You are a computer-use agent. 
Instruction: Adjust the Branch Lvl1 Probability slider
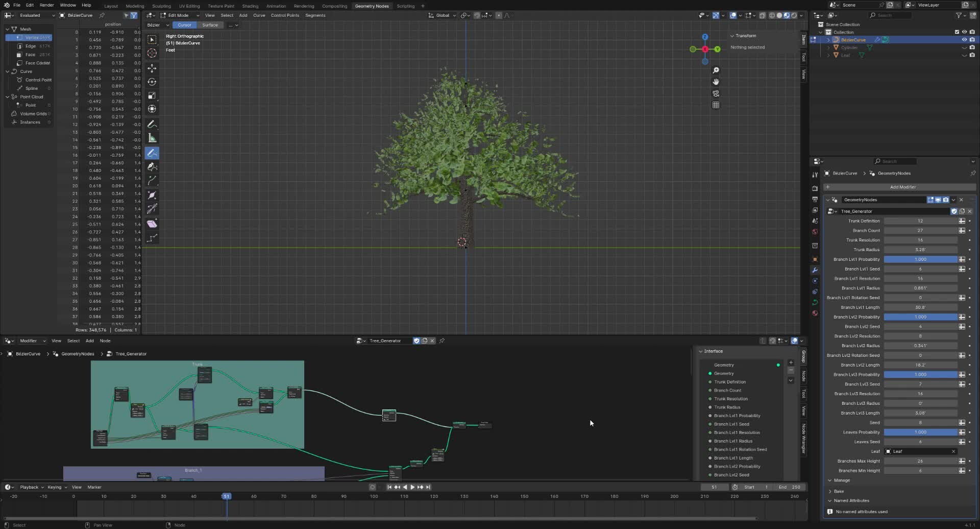pyautogui.click(x=921, y=259)
